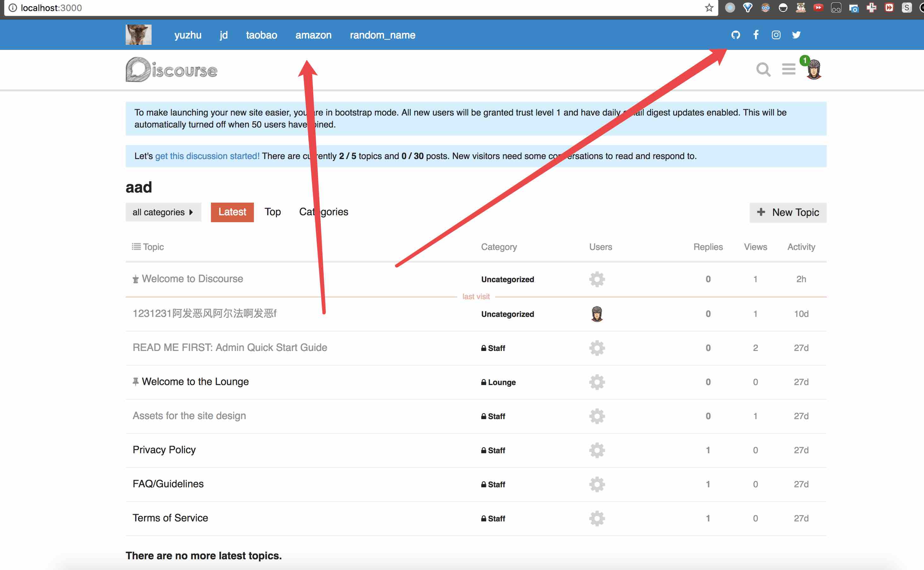Toggle bulk select icon beside Topic header

click(x=136, y=246)
